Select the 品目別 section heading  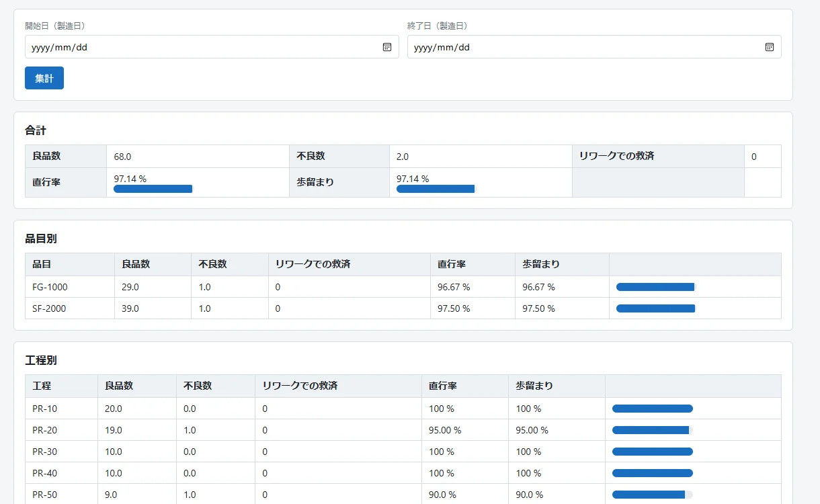point(41,239)
